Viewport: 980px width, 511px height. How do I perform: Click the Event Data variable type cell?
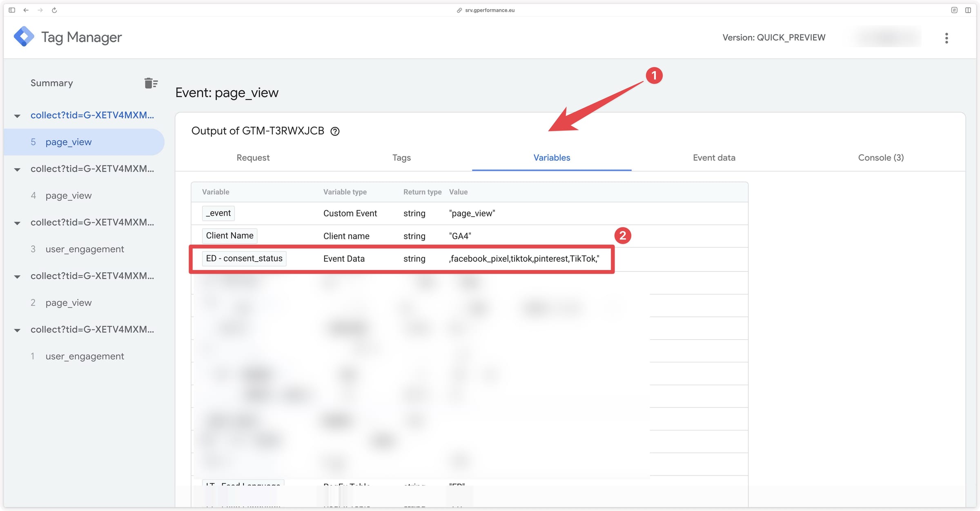[x=344, y=259]
